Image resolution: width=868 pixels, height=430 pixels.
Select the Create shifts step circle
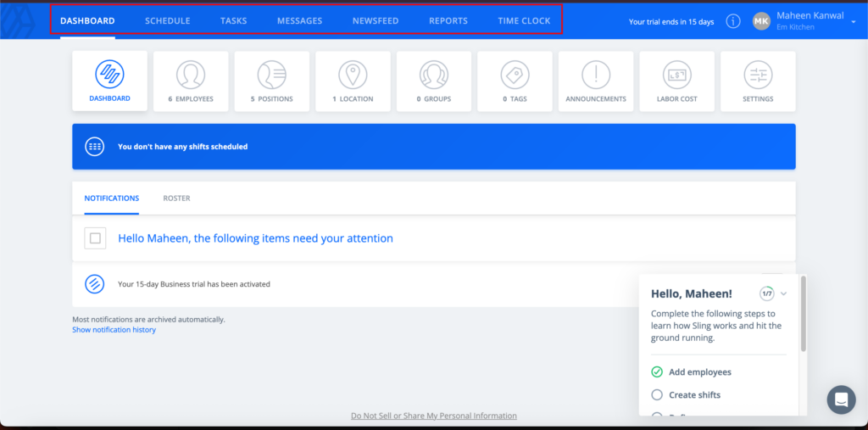(657, 394)
